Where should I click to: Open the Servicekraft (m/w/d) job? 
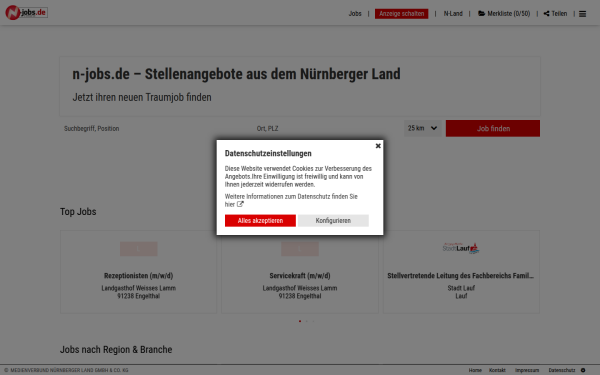point(300,276)
